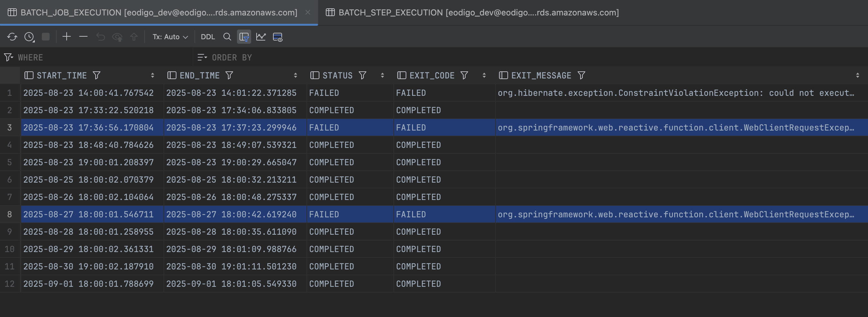Sort by EXIT_MESSAGE using sort arrows
The width and height of the screenshot is (868, 317).
coord(858,75)
